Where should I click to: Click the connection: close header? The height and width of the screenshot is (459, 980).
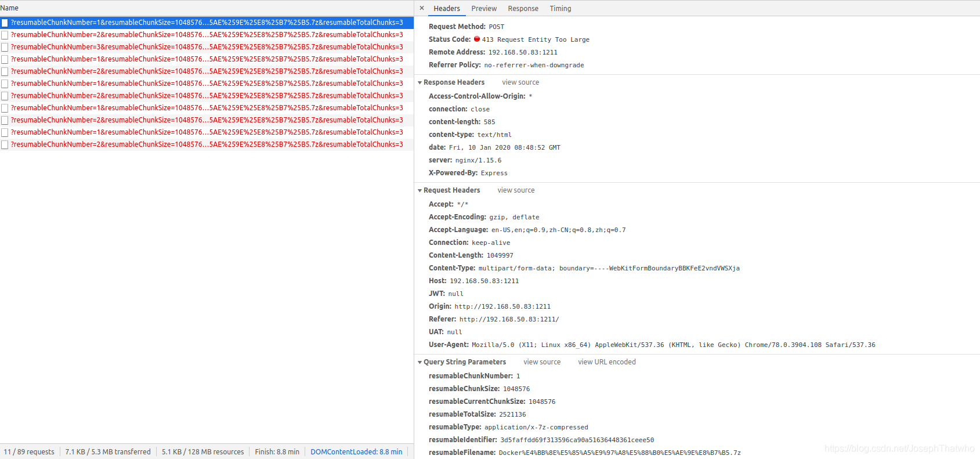[x=459, y=109]
